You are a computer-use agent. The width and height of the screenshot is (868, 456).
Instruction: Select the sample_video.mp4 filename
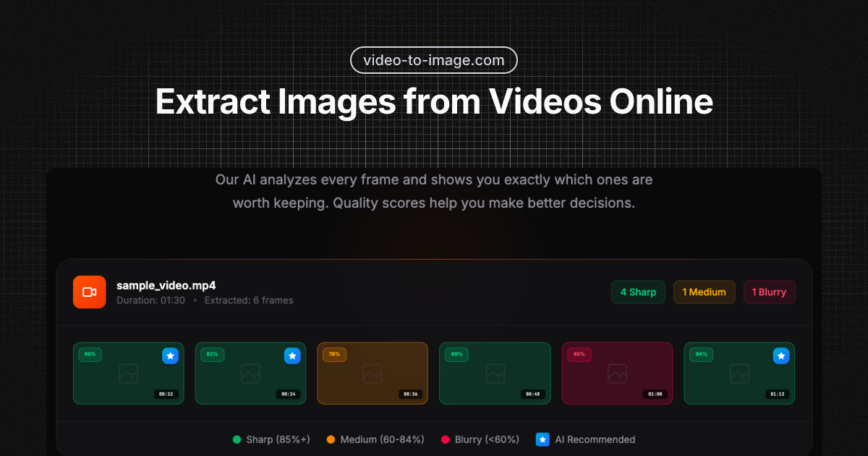168,285
